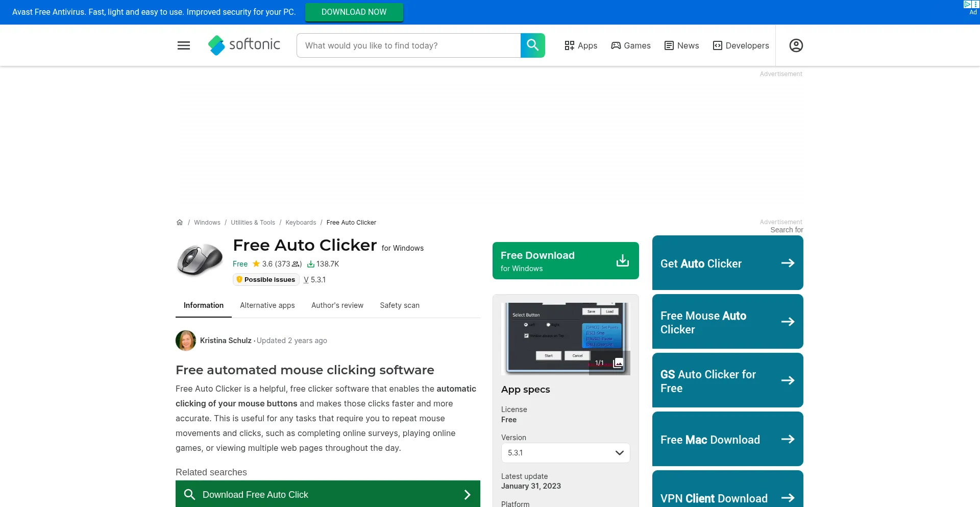Click inside the search input field
The image size is (980, 507).
(x=408, y=45)
